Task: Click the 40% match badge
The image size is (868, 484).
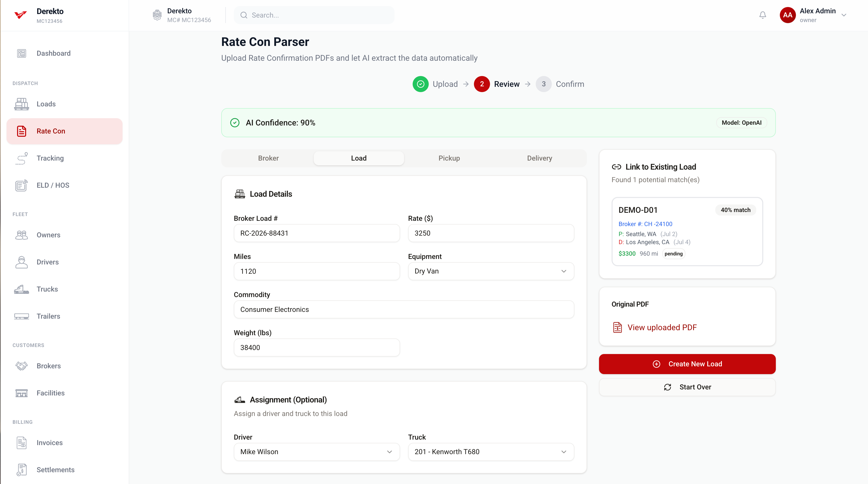Action: 735,210
